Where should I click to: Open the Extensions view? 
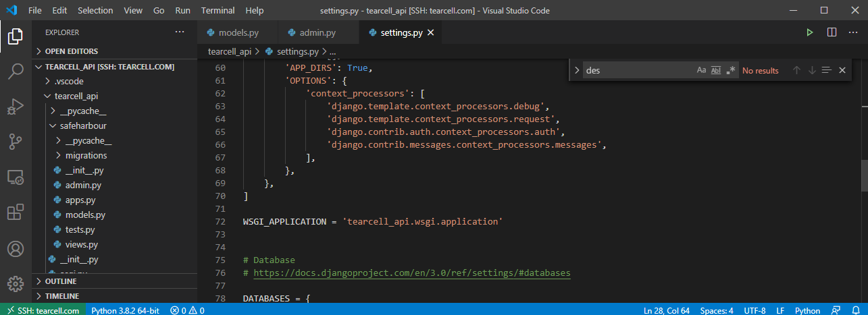(x=16, y=212)
